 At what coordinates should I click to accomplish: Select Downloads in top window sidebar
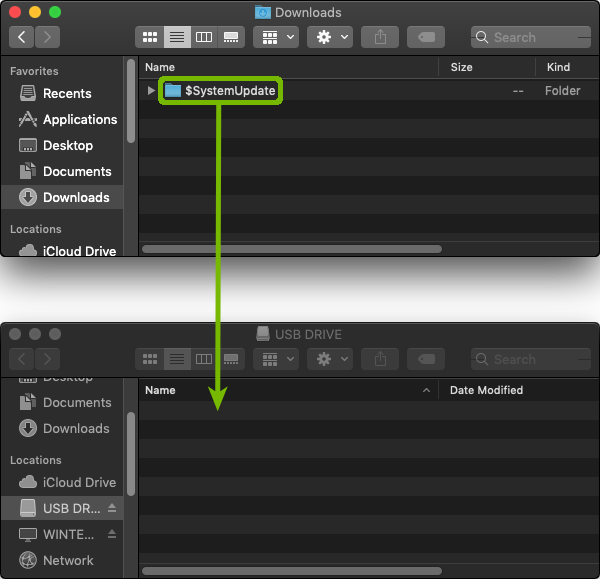(62, 197)
